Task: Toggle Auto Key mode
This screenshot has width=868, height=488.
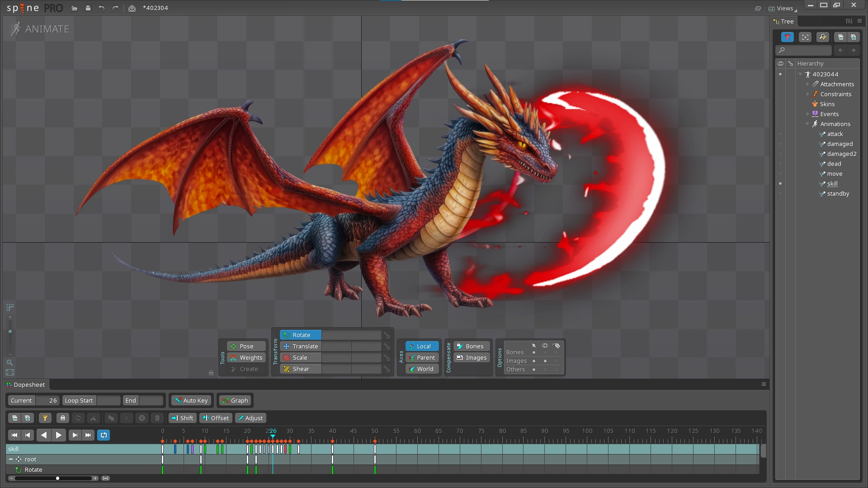Action: click(192, 400)
